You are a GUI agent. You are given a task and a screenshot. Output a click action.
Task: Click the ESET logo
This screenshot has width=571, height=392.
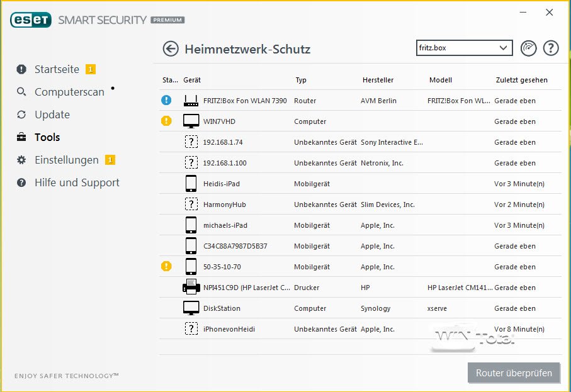(x=31, y=20)
